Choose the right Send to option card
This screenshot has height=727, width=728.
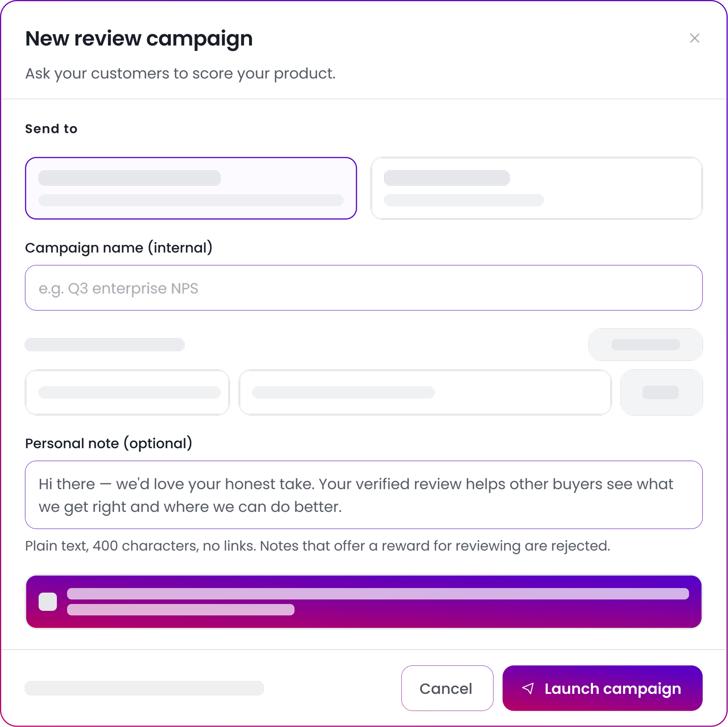tap(536, 188)
